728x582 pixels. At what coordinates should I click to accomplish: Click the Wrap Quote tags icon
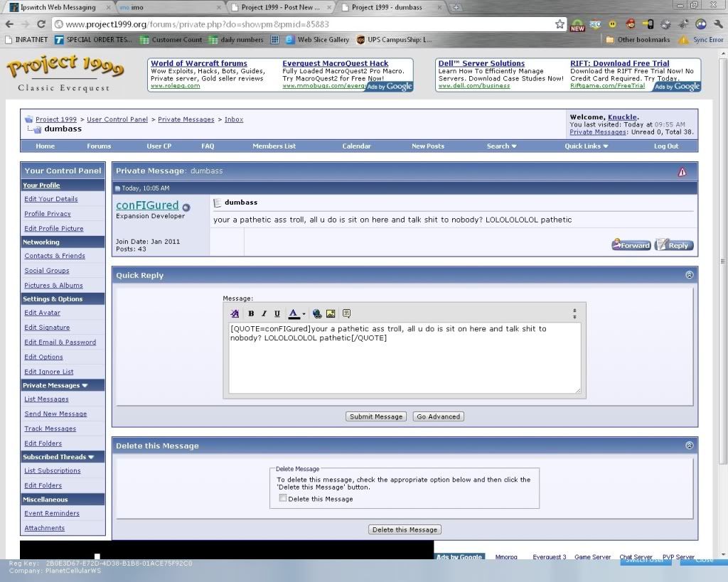[346, 314]
